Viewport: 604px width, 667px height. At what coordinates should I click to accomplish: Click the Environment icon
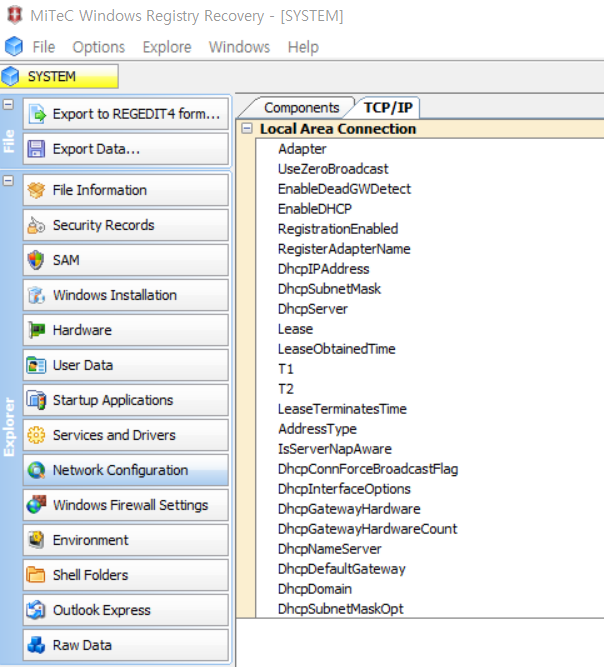click(x=36, y=540)
